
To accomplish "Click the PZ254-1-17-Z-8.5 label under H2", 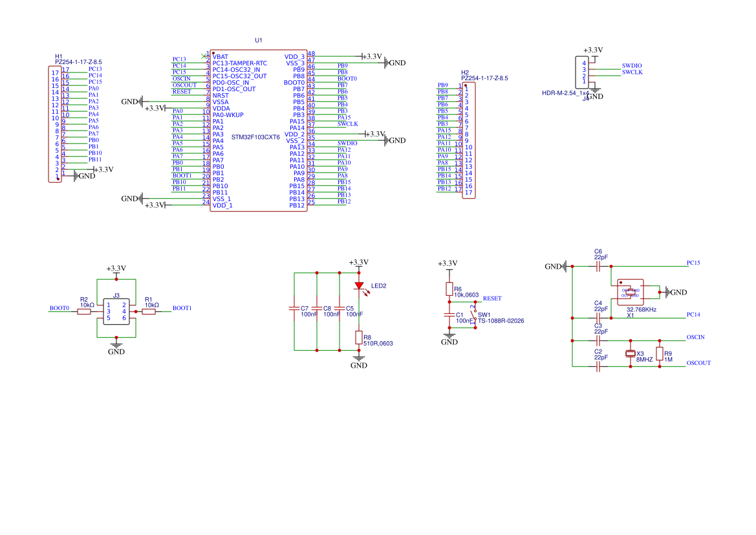I will [x=484, y=78].
